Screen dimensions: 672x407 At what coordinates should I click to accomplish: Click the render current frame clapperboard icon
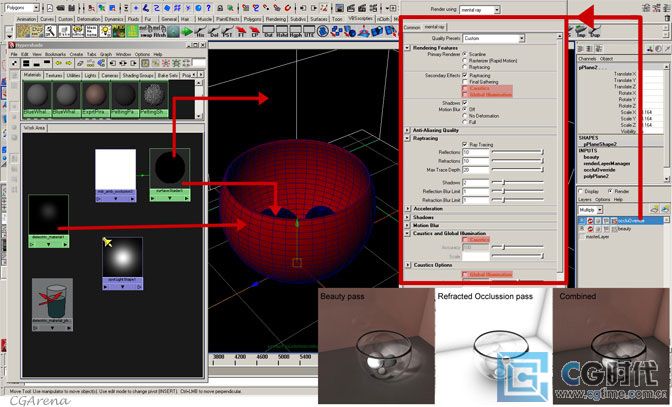(x=351, y=8)
